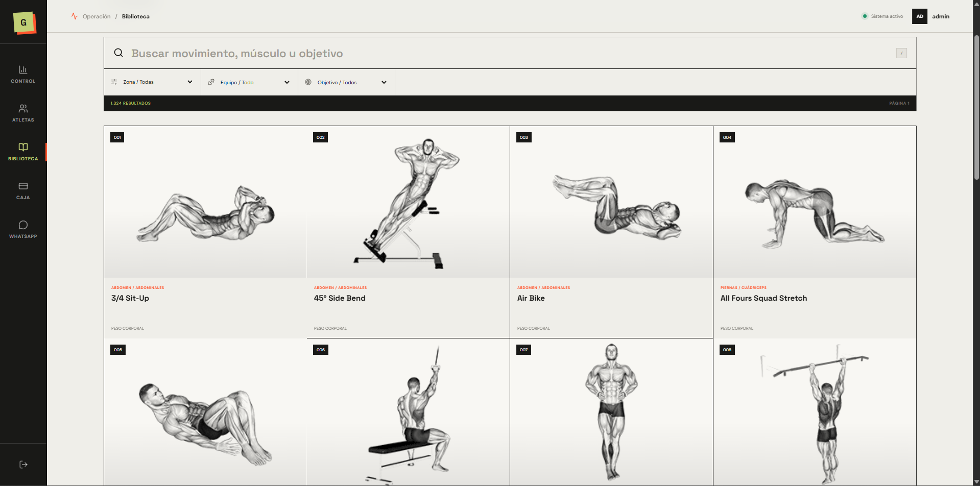Open the Caja card icon

23,186
